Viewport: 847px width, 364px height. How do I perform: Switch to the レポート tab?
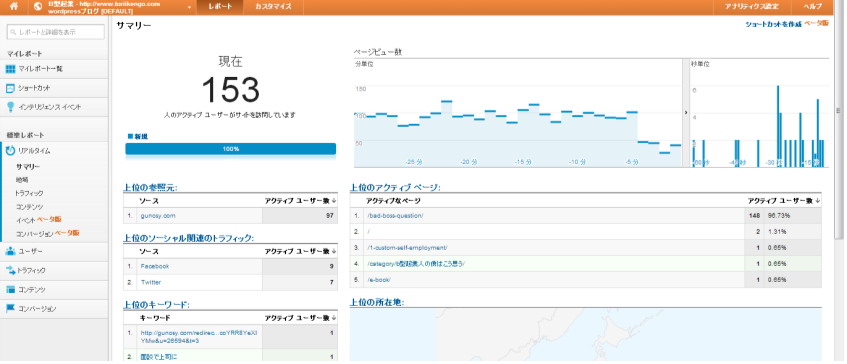click(220, 6)
